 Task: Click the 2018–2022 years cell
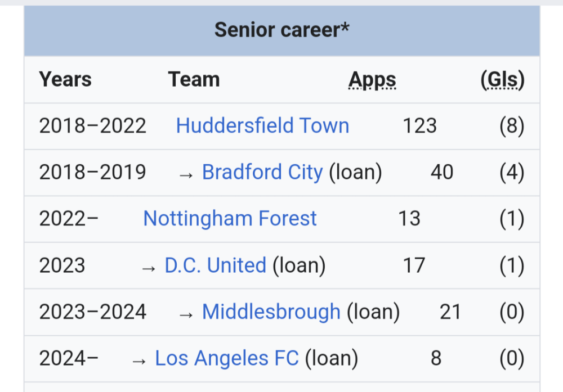pos(92,125)
